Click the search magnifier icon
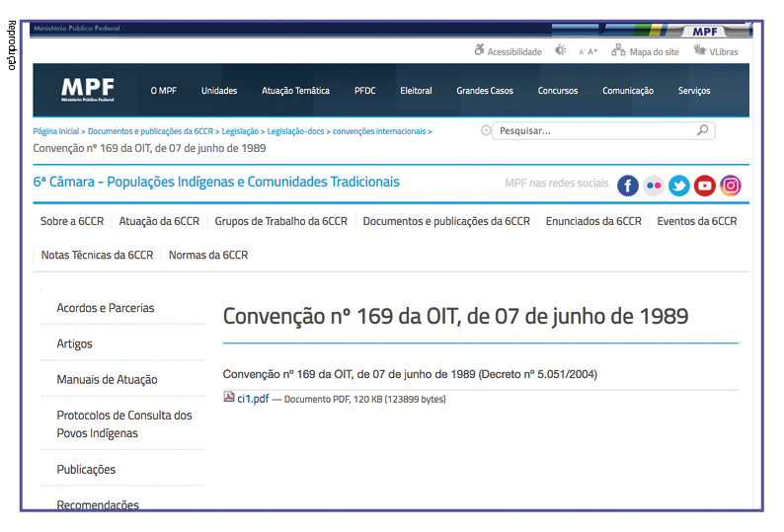 (x=702, y=130)
